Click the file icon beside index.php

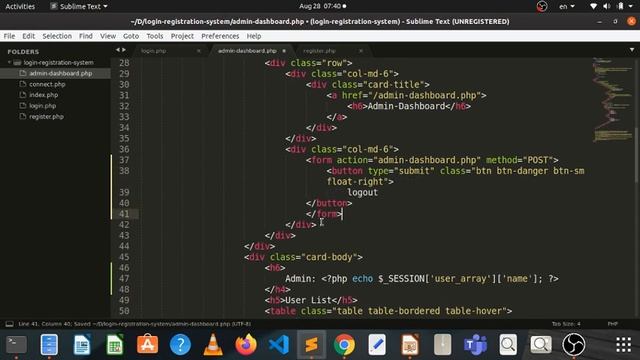pos(23,95)
